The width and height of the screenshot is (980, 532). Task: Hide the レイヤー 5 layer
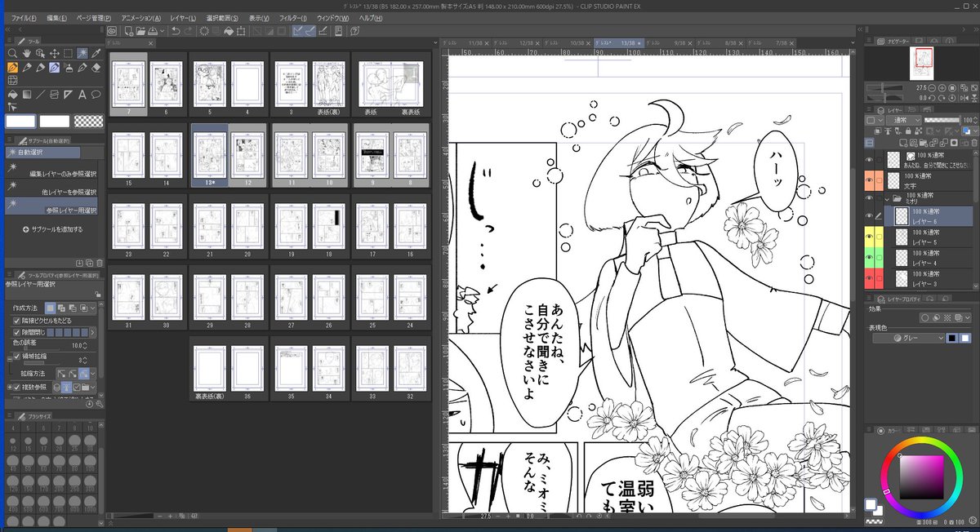click(869, 237)
